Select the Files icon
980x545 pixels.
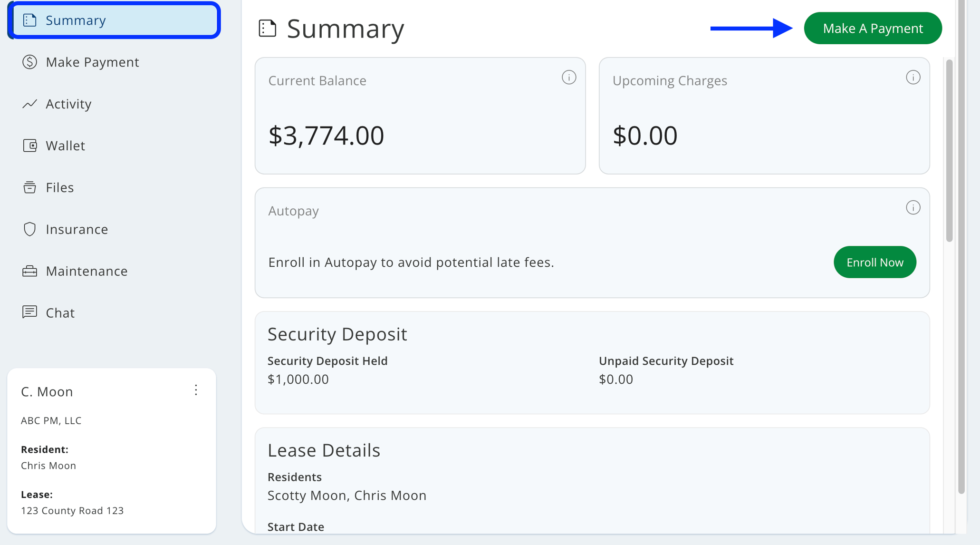point(29,187)
